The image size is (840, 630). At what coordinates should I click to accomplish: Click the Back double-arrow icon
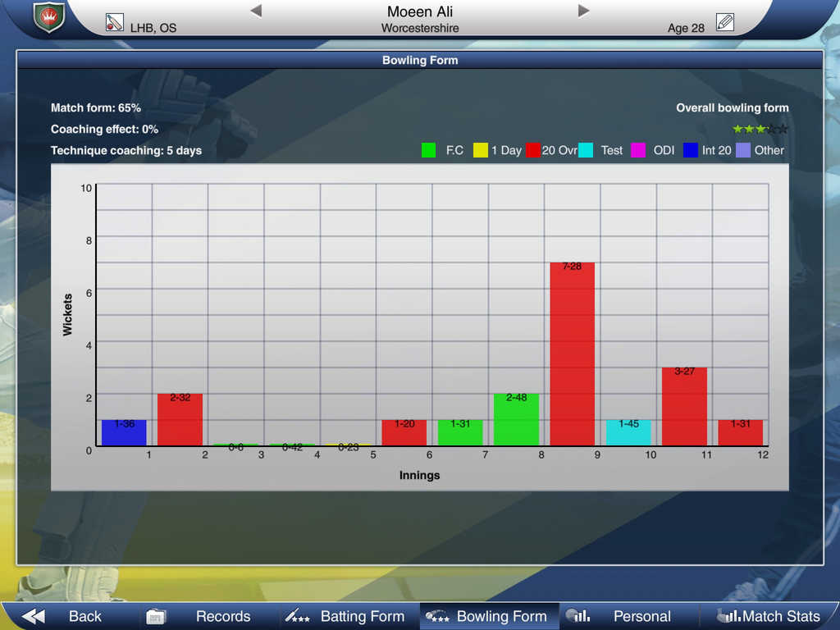(34, 616)
